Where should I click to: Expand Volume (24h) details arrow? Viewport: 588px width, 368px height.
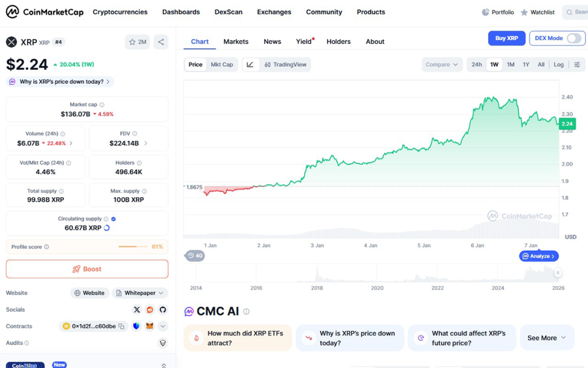(x=71, y=143)
